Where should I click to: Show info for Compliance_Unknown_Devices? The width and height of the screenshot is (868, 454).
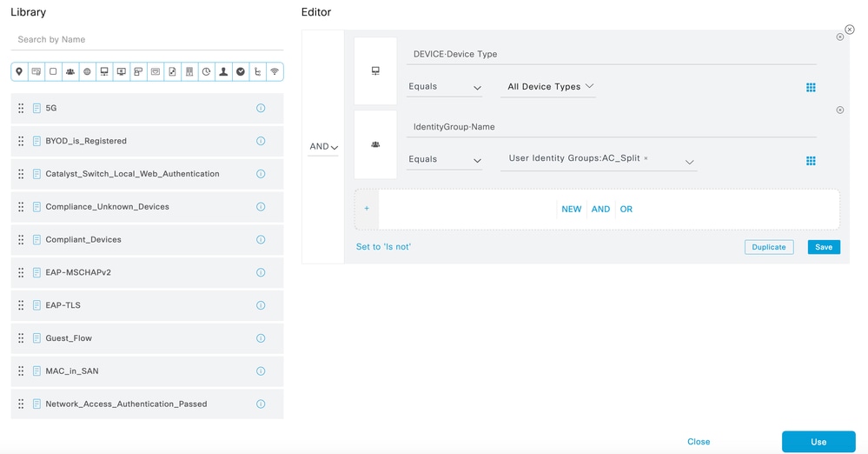261,207
